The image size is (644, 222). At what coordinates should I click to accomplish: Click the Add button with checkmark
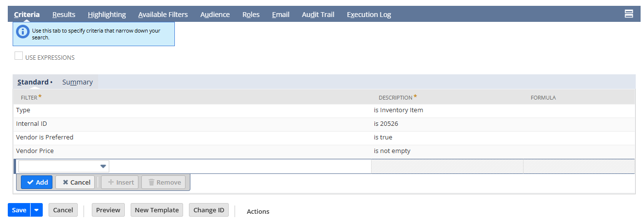coord(37,182)
